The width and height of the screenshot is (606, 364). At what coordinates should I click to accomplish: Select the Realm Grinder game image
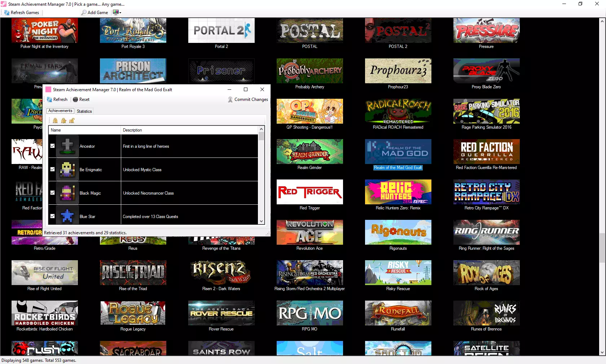click(x=310, y=152)
